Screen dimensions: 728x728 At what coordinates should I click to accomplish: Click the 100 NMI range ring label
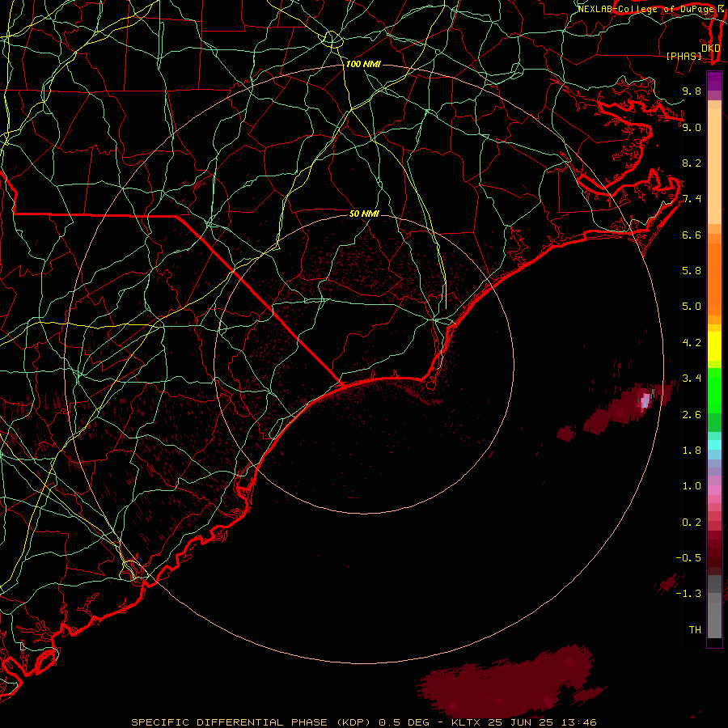click(363, 64)
